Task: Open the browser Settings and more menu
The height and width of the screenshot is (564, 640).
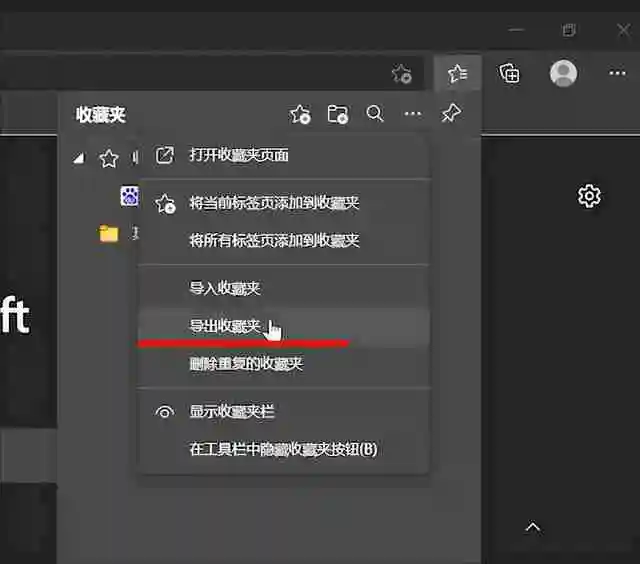Action: tap(617, 73)
